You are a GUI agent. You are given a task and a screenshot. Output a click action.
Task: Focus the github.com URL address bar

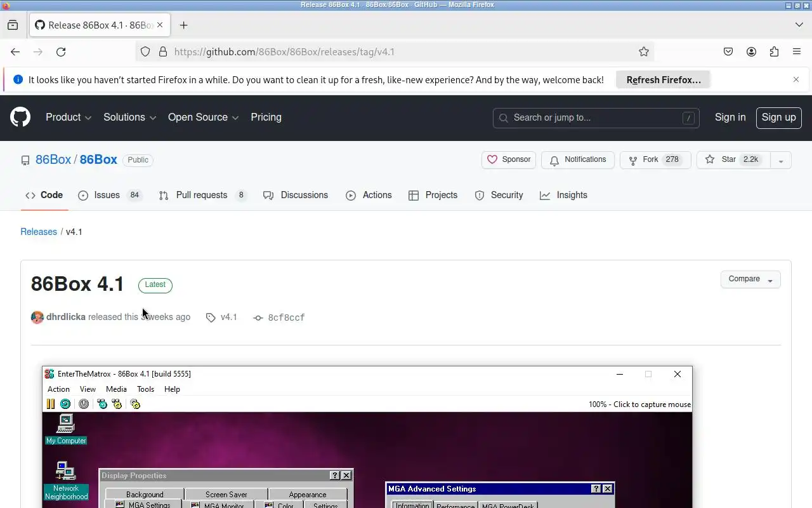395,52
